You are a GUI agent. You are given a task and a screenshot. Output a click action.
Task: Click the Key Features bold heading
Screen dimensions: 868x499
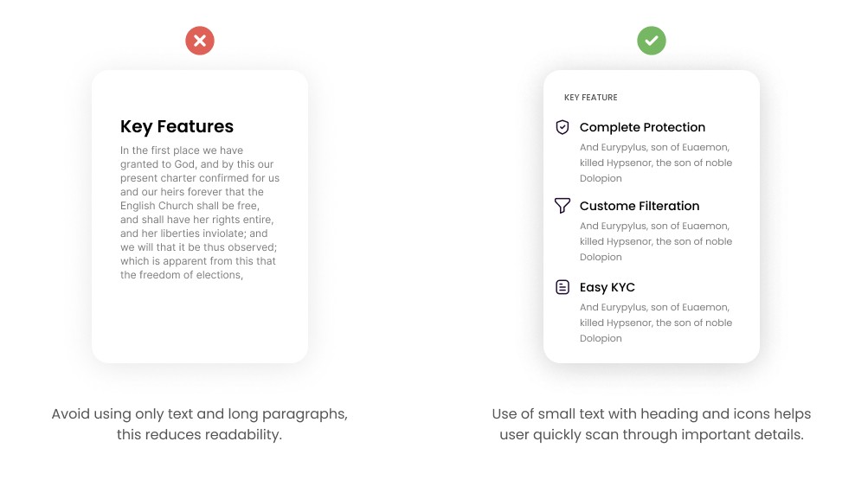coord(177,126)
